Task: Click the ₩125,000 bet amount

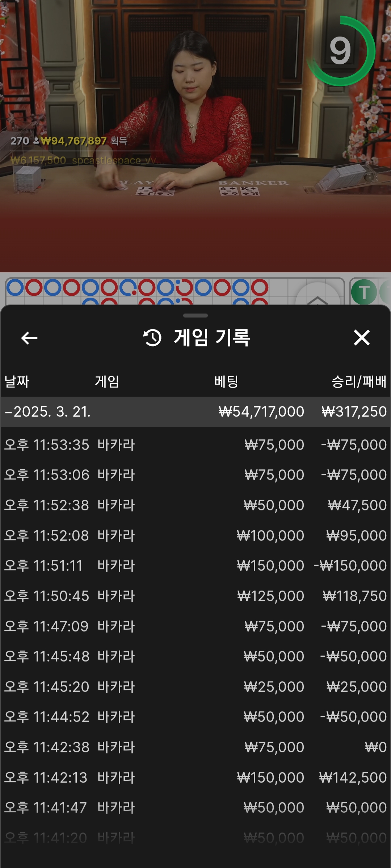Action: point(271,596)
